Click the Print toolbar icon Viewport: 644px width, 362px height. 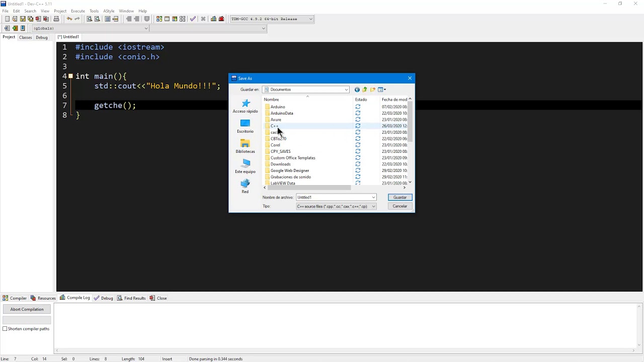(56, 19)
